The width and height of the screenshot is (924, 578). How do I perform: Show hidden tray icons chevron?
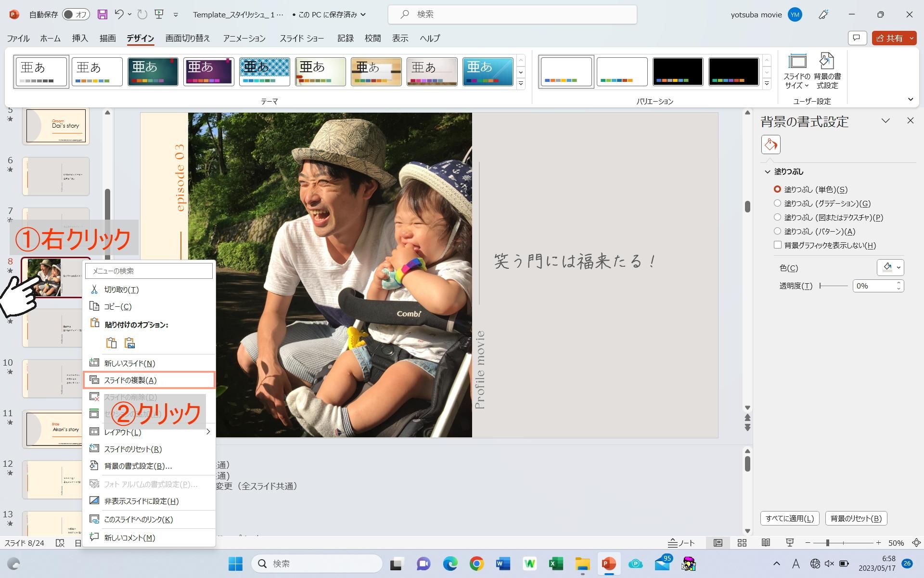tap(776, 564)
